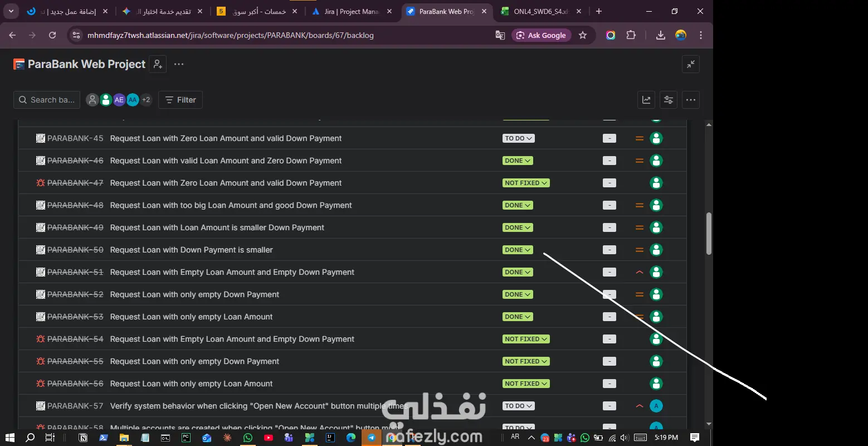Toggle the green avatar assignee filter
868x446 pixels.
[x=105, y=100]
